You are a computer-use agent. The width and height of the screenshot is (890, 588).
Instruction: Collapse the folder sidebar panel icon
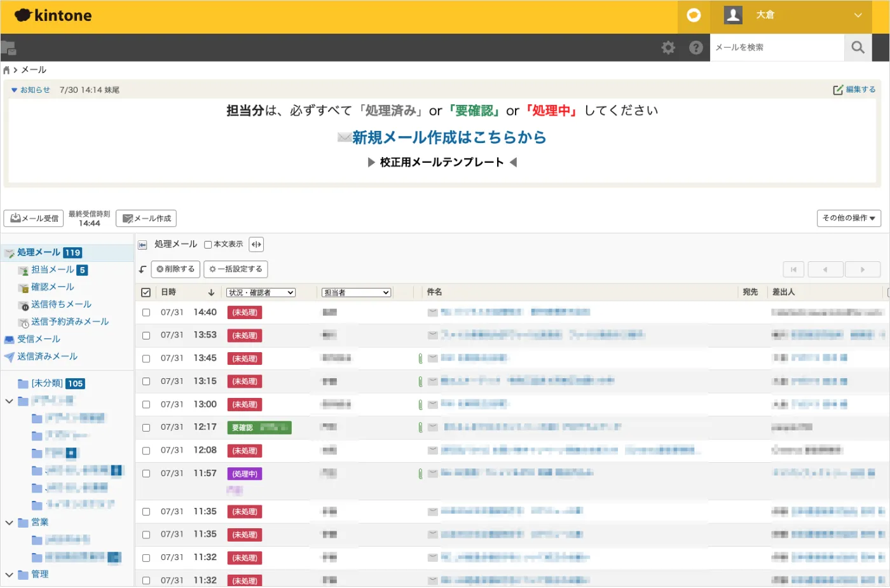[143, 245]
